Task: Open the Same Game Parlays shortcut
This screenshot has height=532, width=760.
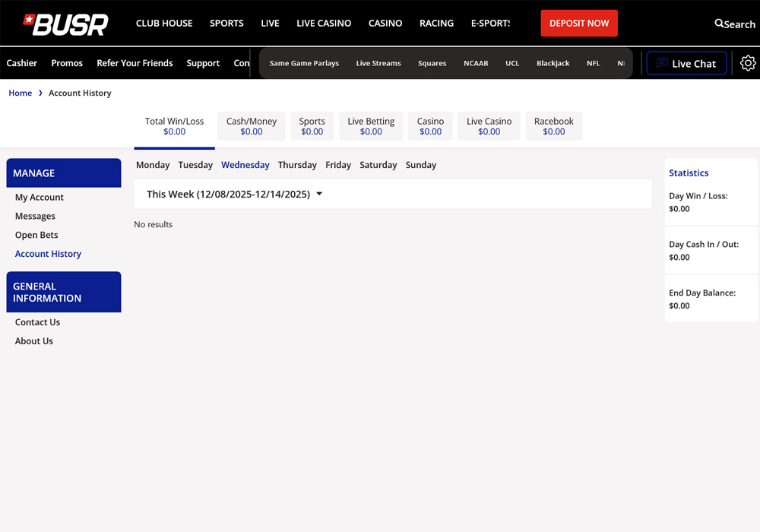Action: [x=304, y=63]
